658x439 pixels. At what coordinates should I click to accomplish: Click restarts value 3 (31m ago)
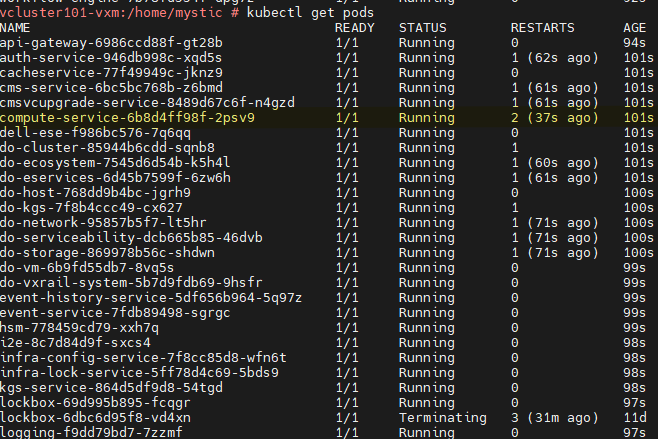coord(554,418)
